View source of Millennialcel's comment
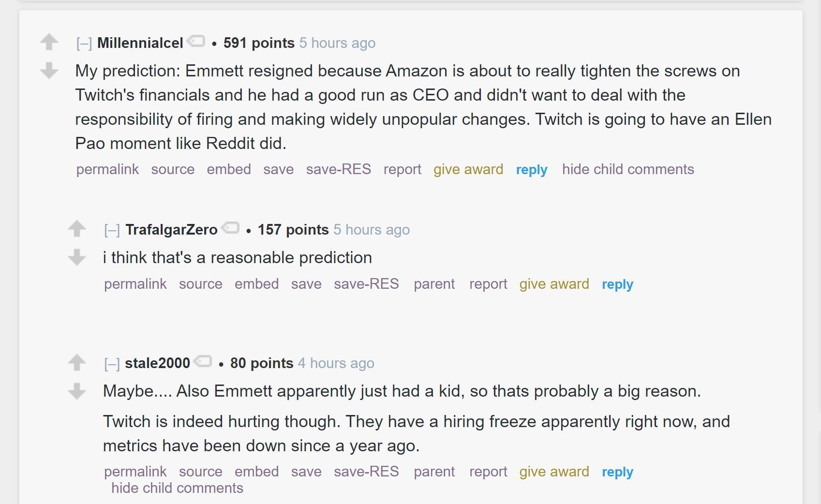The width and height of the screenshot is (821, 504). click(x=173, y=169)
